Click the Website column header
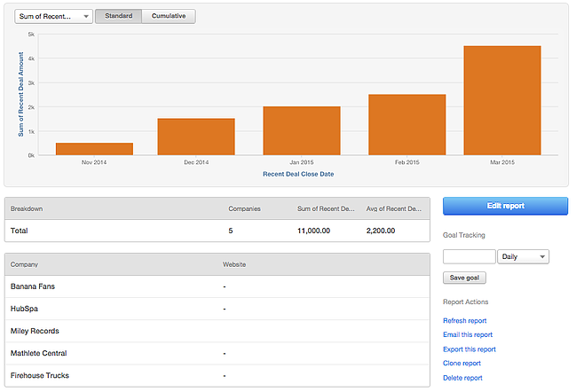The image size is (576, 392). [234, 264]
